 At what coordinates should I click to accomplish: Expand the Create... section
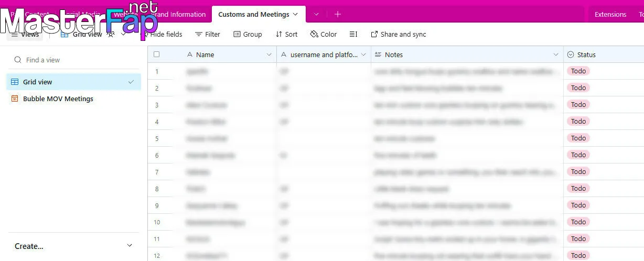pos(73,246)
